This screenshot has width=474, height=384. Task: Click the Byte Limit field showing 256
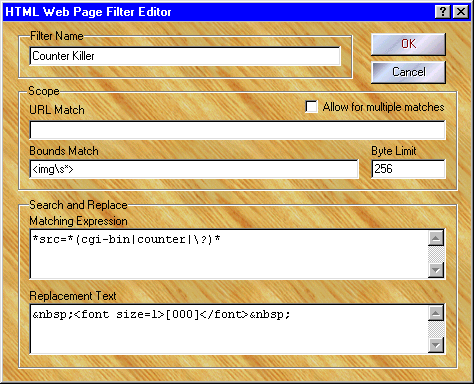(408, 169)
